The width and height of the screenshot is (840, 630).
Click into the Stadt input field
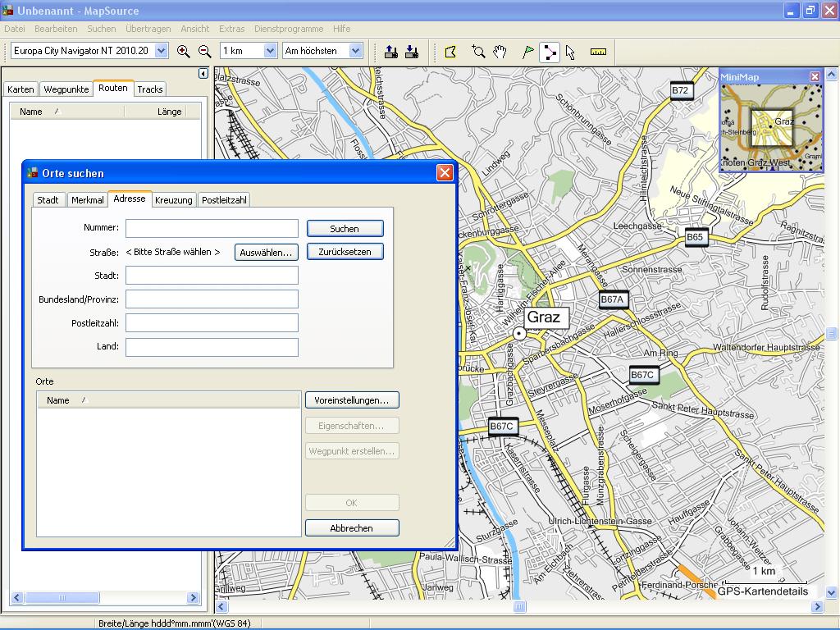[x=212, y=276]
